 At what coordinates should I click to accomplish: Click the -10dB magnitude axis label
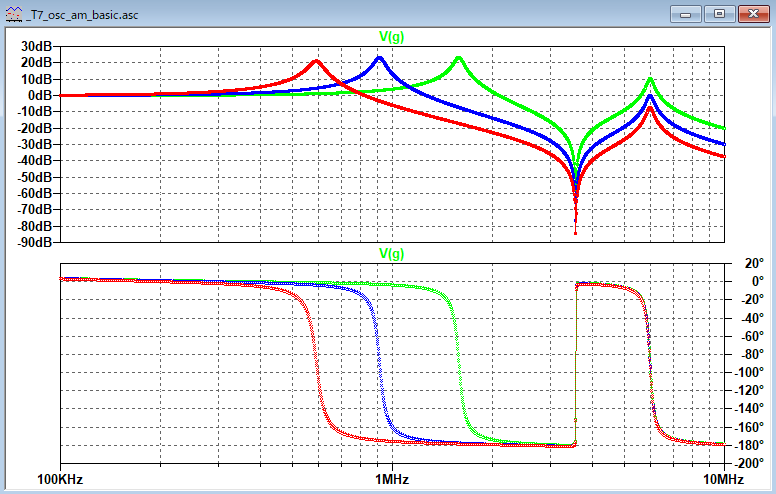click(x=34, y=112)
